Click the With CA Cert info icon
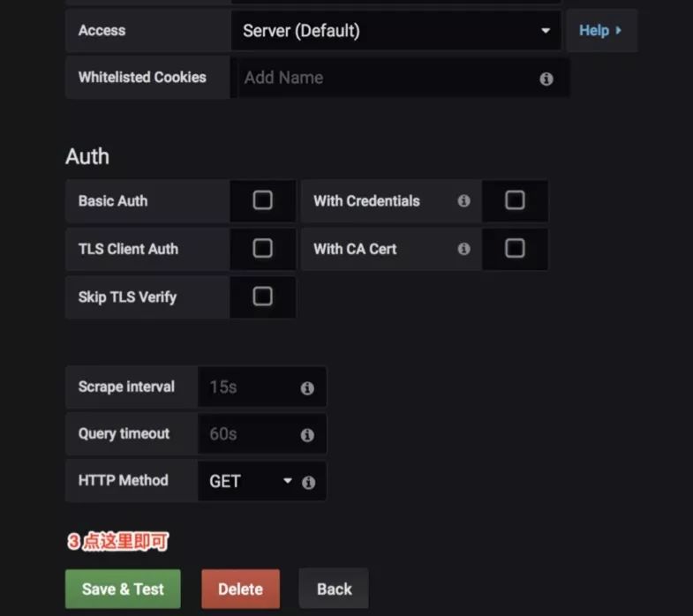The image size is (693, 616). (463, 249)
